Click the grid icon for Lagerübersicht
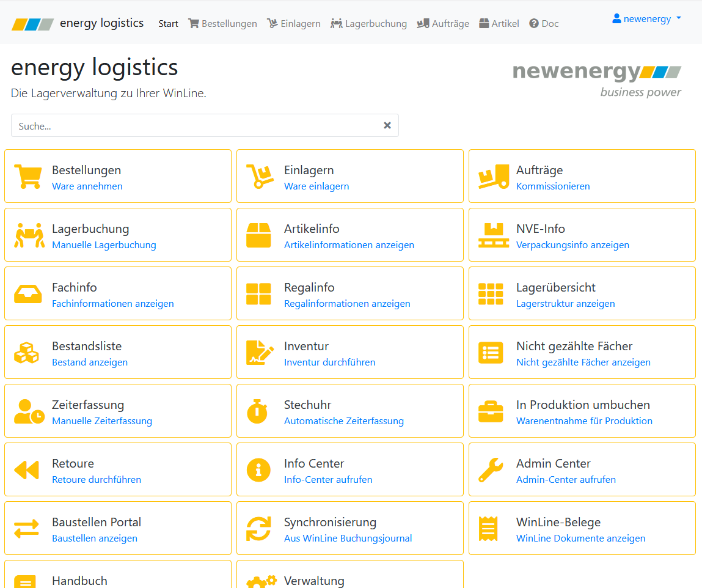Image resolution: width=702 pixels, height=588 pixels. click(x=491, y=294)
